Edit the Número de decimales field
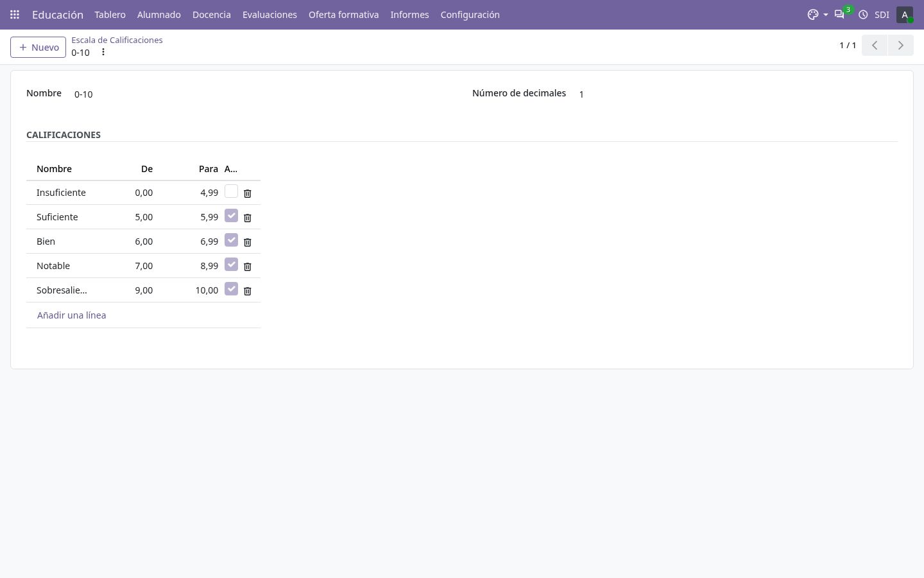 (x=738, y=94)
